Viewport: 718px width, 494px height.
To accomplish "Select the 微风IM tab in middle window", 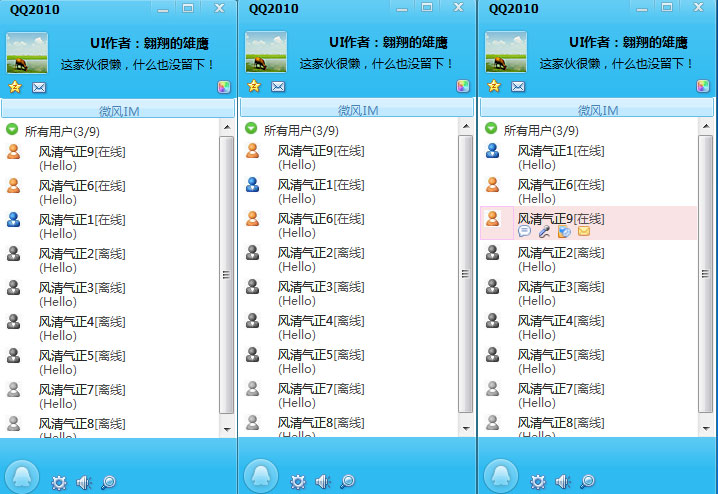I will [357, 109].
